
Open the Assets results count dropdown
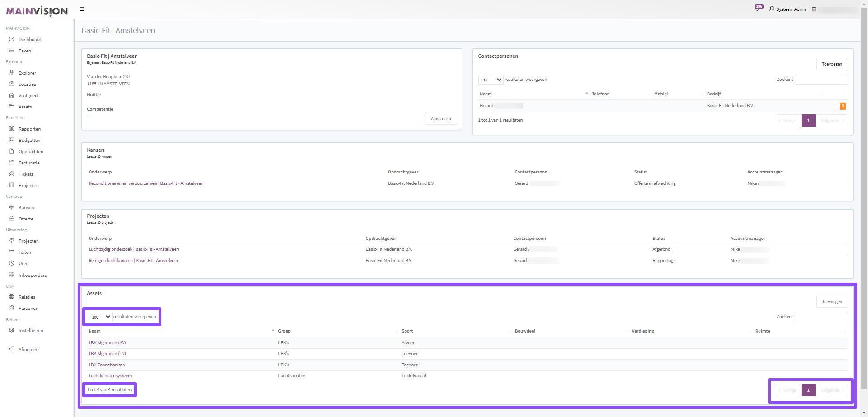coord(99,317)
